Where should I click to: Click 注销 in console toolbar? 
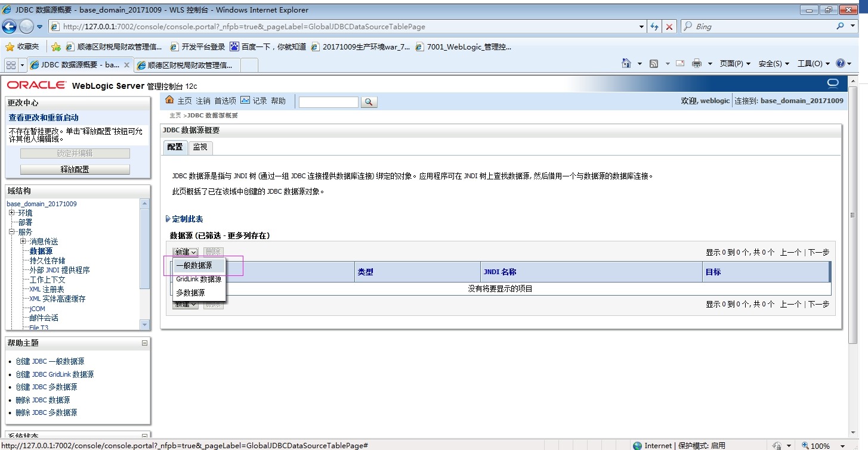(203, 101)
